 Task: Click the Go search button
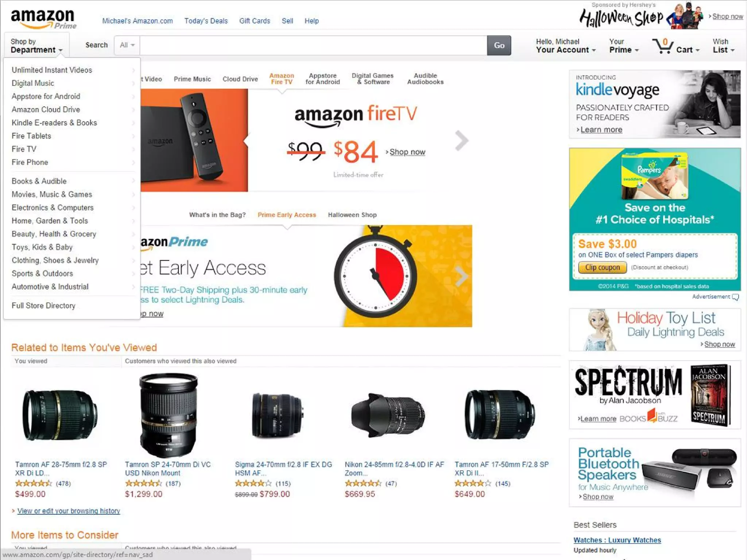click(x=499, y=45)
